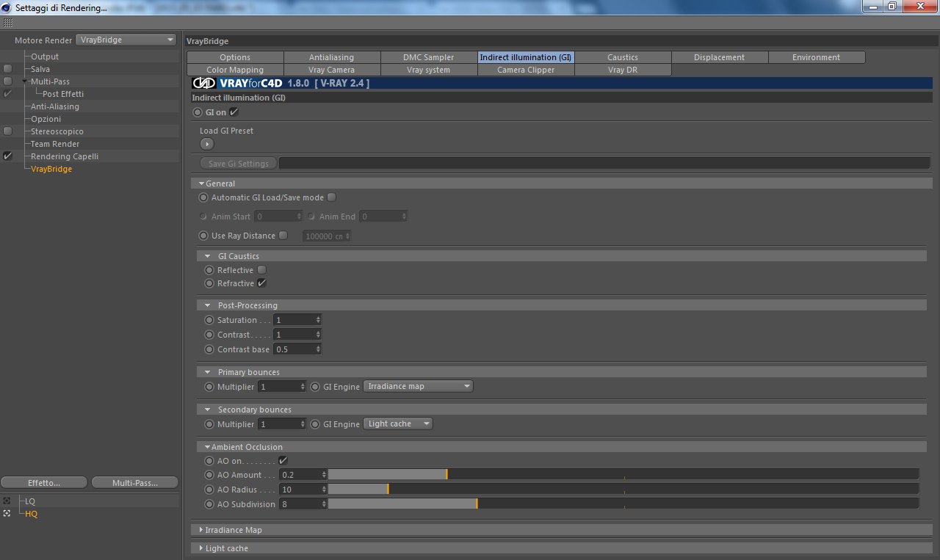Screen dimensions: 940x560
Task: Collapse the Ambient Occlusion section
Action: pos(208,447)
